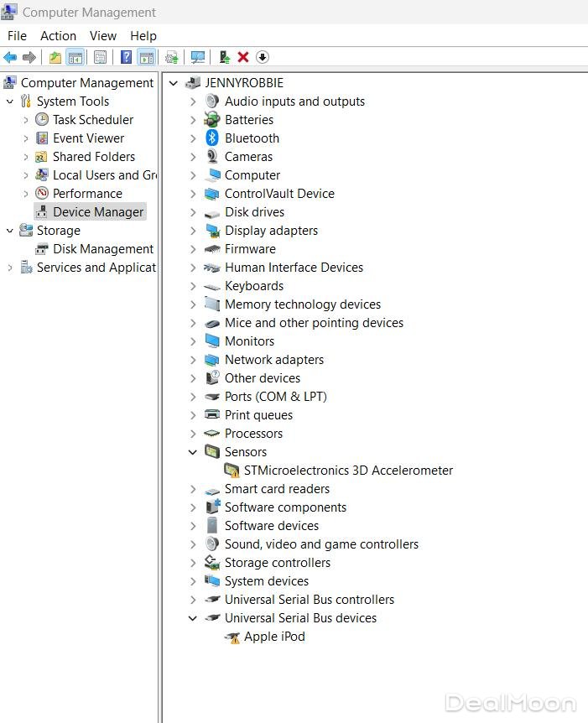
Task: Expand the Display adapters category
Action: (193, 231)
